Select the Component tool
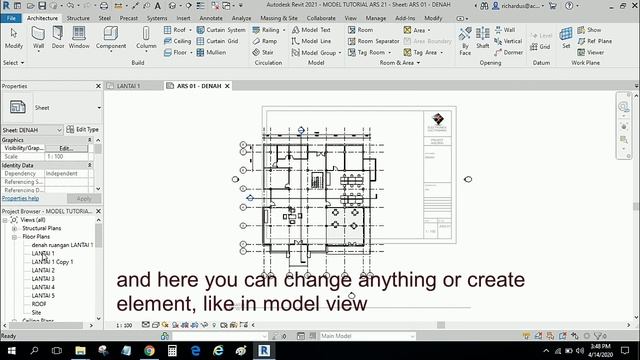The image size is (640, 360). tap(111, 38)
